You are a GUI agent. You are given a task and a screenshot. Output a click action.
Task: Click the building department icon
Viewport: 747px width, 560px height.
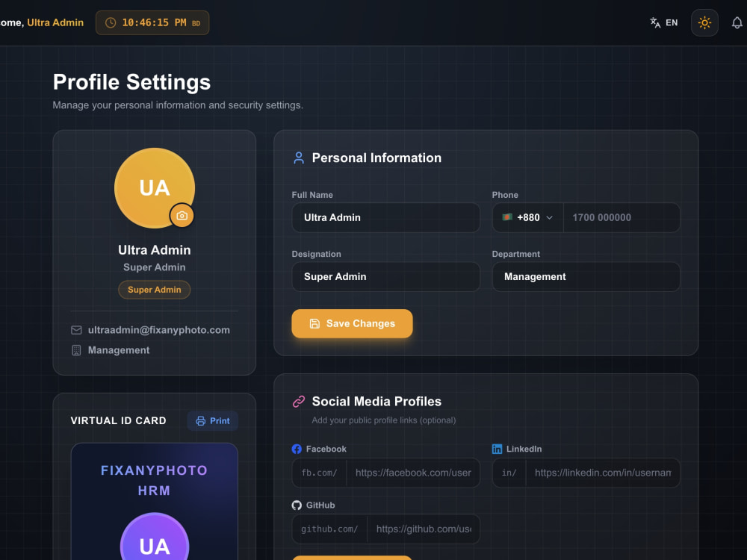click(x=76, y=350)
